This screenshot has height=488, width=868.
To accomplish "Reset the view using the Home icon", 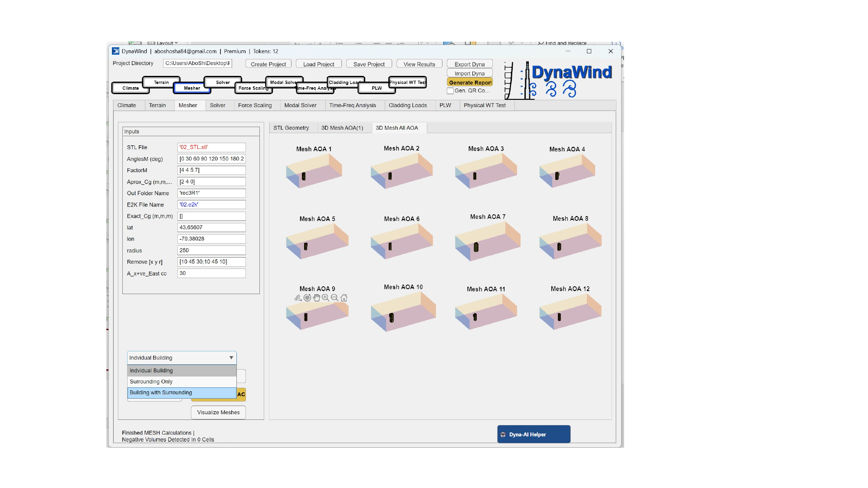I will (343, 298).
